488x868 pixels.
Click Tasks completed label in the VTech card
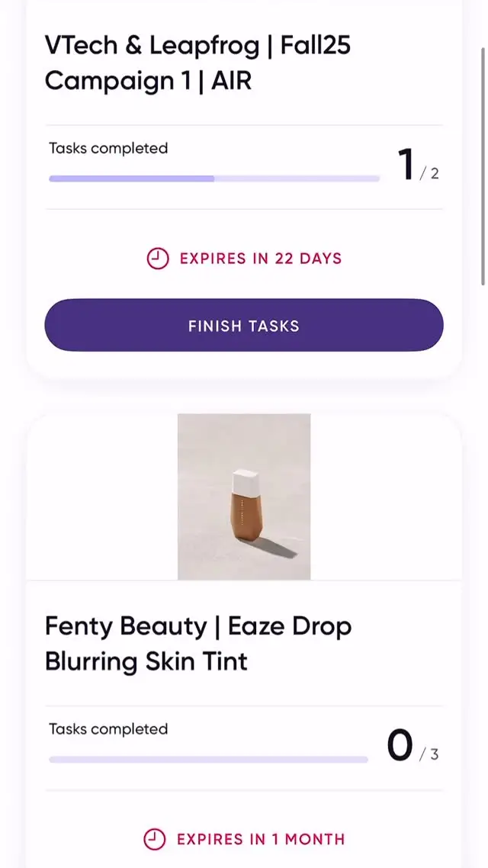(x=108, y=149)
